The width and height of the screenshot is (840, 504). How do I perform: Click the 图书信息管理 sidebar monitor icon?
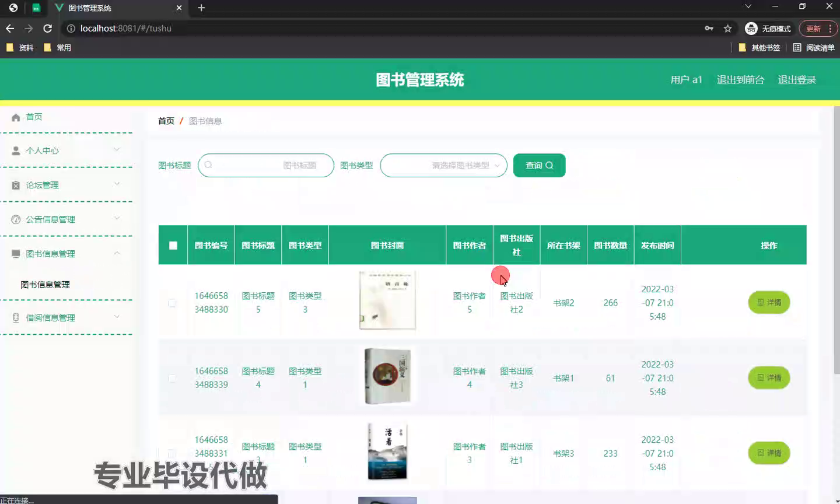click(16, 254)
